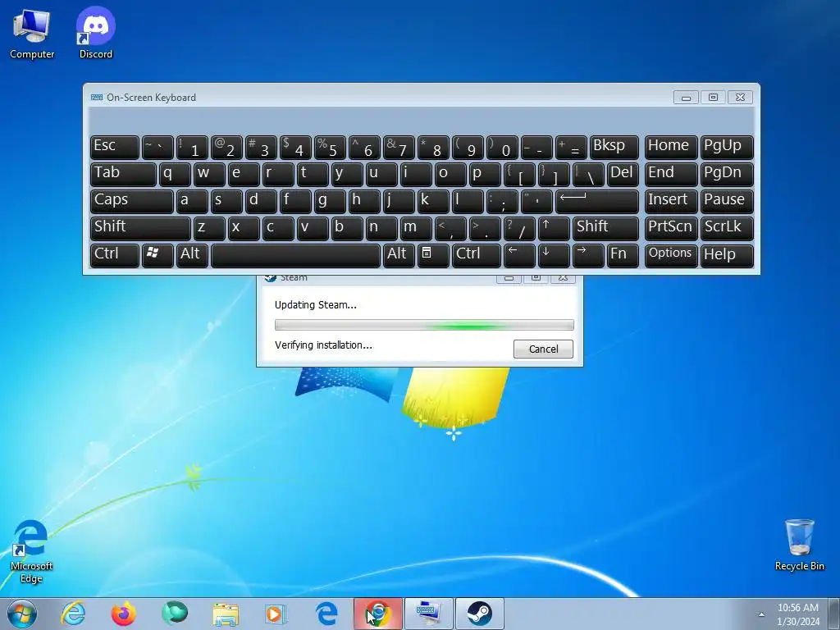This screenshot has width=840, height=630.
Task: Toggle the Fn key
Action: point(623,255)
